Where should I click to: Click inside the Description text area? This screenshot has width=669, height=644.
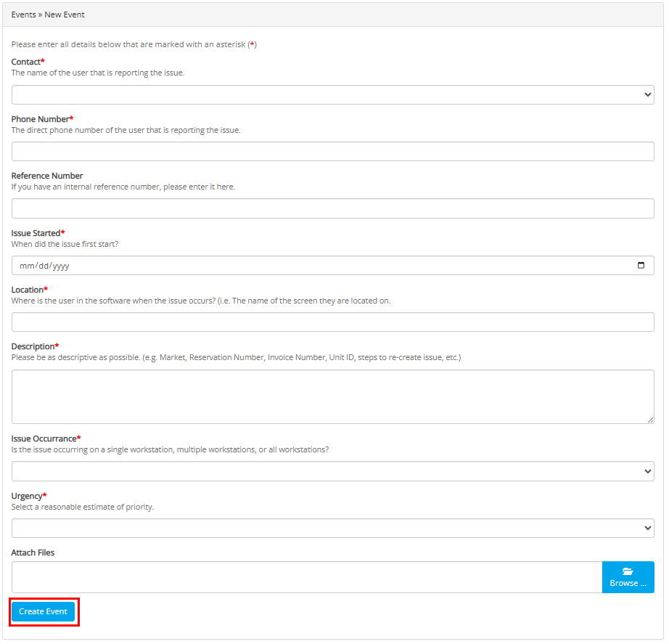[x=332, y=396]
